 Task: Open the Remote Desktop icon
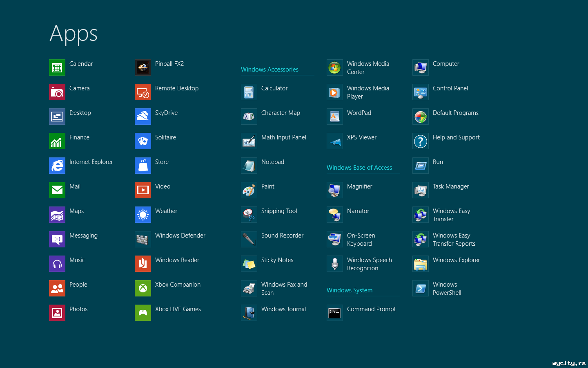click(x=143, y=92)
